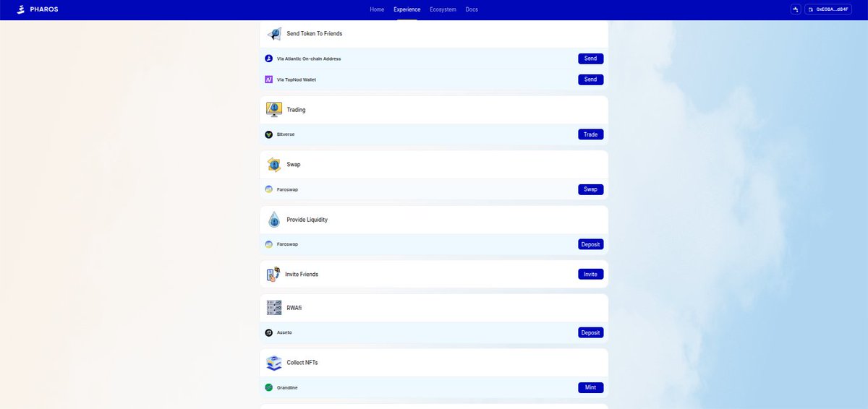Click the 'Send Token To Friends' heading
Image resolution: width=868 pixels, height=409 pixels.
click(315, 34)
